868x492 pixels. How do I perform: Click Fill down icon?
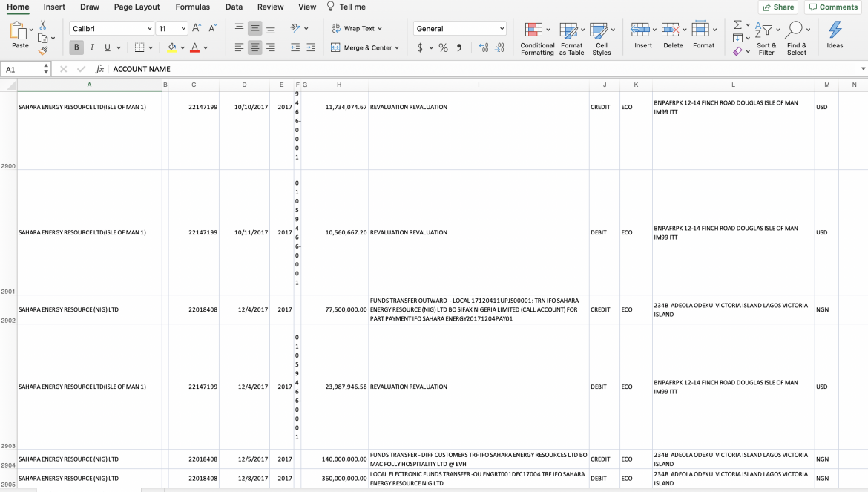(x=737, y=38)
